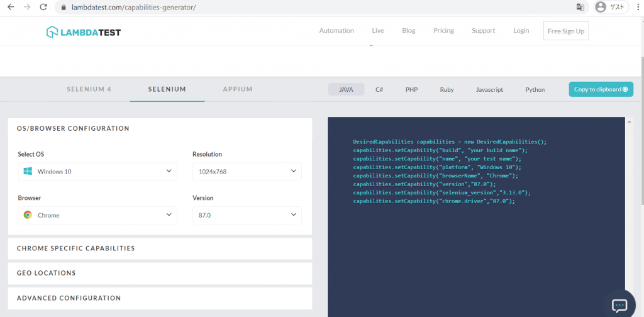Open the Select OS dropdown showing Windows 10
644x317 pixels.
click(97, 171)
